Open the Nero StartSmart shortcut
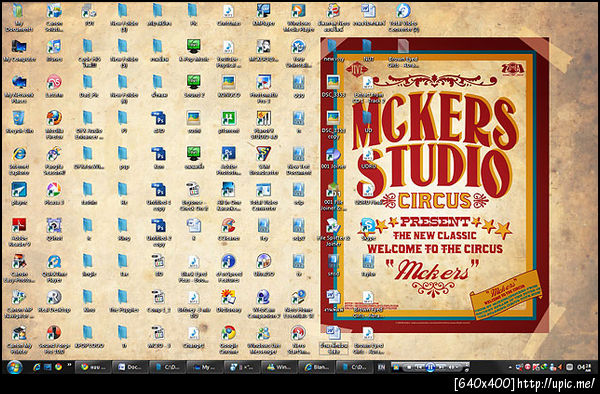The height and width of the screenshot is (394, 600). [298, 339]
